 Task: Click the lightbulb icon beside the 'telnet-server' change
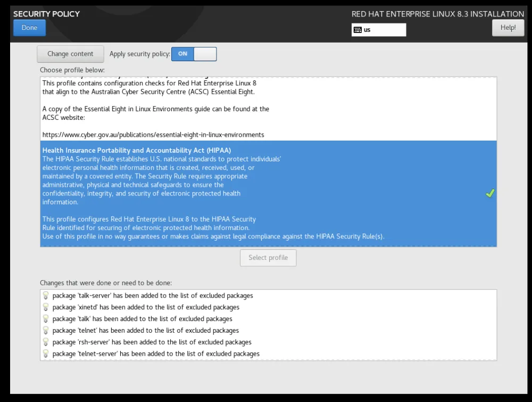coord(46,354)
